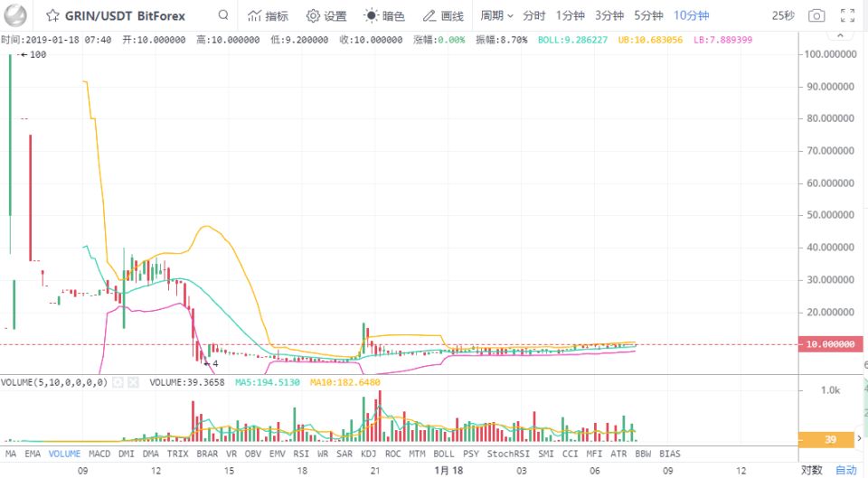Open 设置 settings with the gear icon
868x478 pixels.
point(326,16)
